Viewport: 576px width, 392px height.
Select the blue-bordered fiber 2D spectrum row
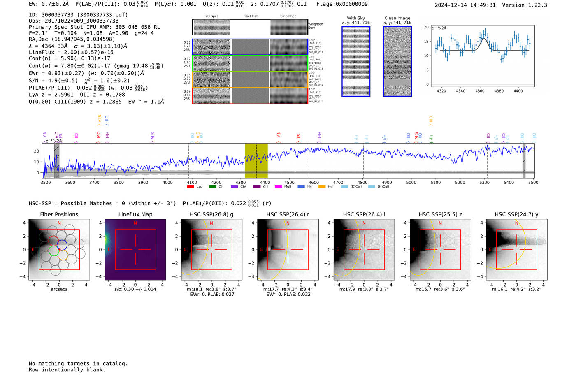tap(250, 47)
